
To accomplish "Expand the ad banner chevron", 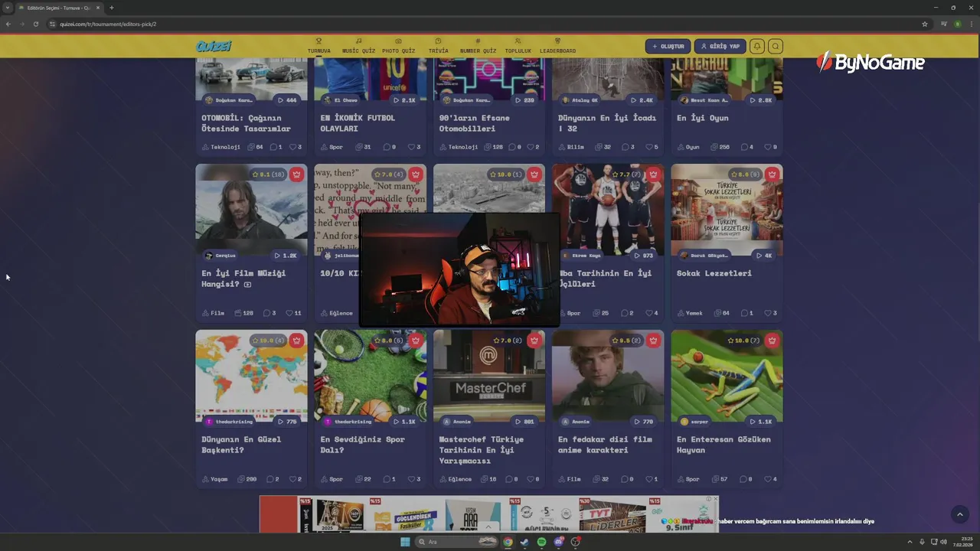I will click(488, 527).
